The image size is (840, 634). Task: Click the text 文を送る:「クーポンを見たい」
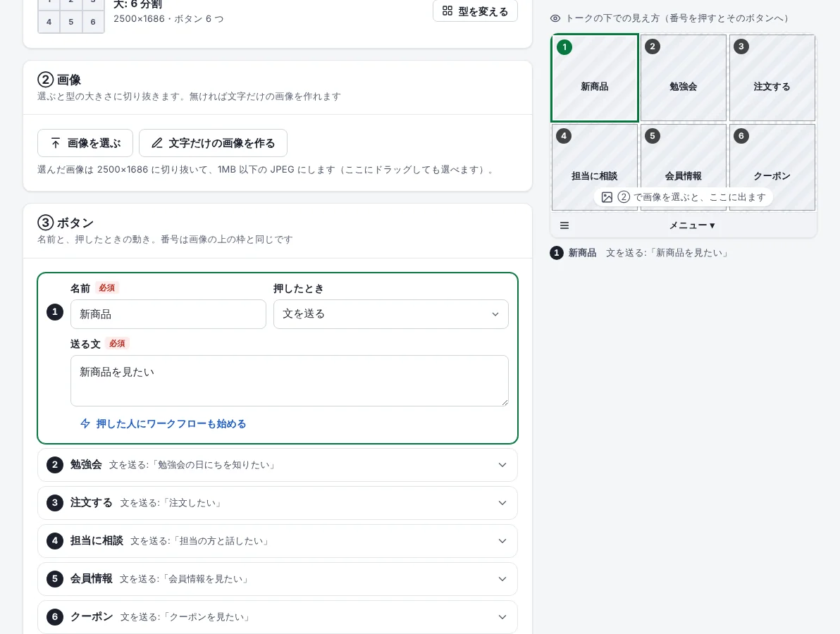coord(185,617)
